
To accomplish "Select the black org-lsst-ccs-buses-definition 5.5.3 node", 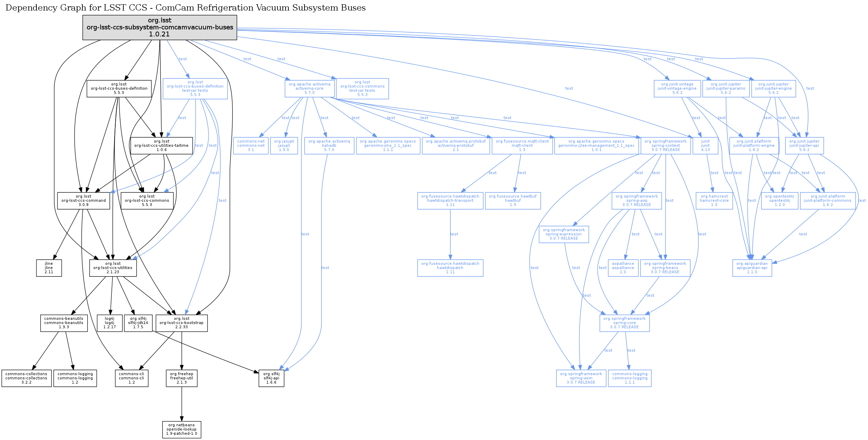I will [x=119, y=89].
